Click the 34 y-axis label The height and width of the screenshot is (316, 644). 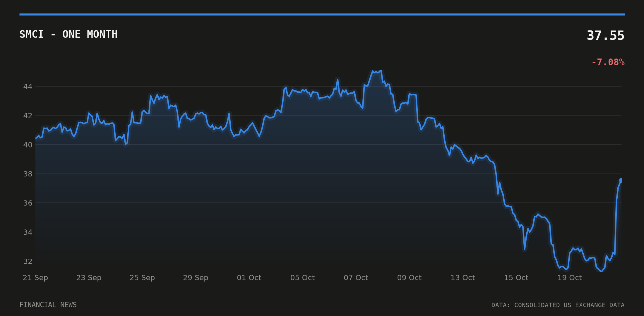click(28, 232)
